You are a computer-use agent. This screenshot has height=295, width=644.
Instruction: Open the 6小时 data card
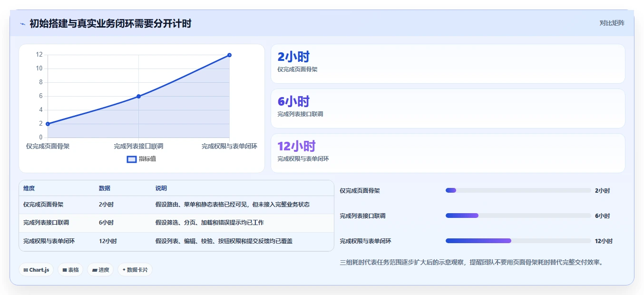pyautogui.click(x=448, y=108)
